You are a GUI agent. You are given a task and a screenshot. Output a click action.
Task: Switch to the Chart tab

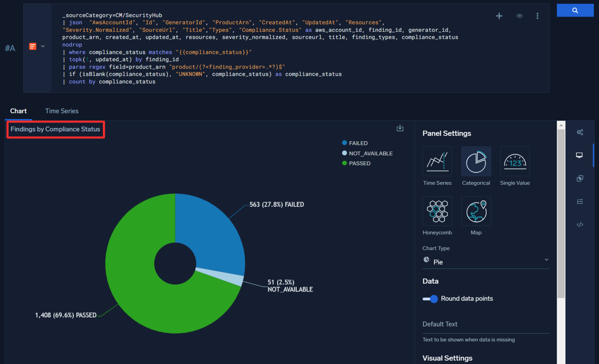pyautogui.click(x=18, y=111)
